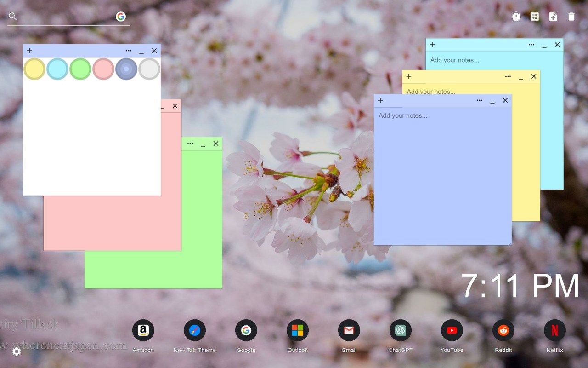Image resolution: width=588 pixels, height=368 pixels.
Task: Open the calculator tool
Action: tap(535, 17)
